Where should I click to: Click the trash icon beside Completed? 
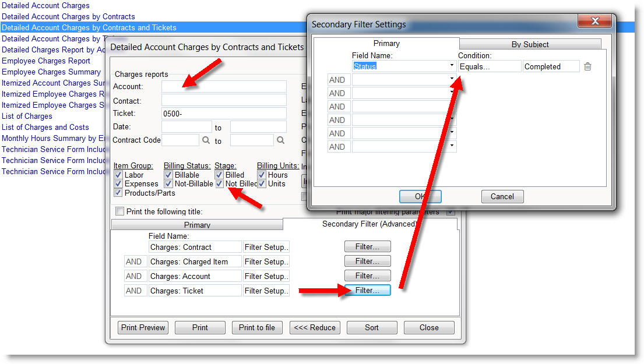coord(587,66)
